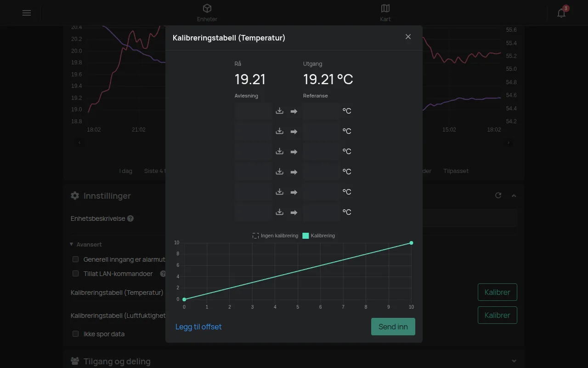Select the 'I dag' time range
Screen dimensions: 588x368
(125, 171)
